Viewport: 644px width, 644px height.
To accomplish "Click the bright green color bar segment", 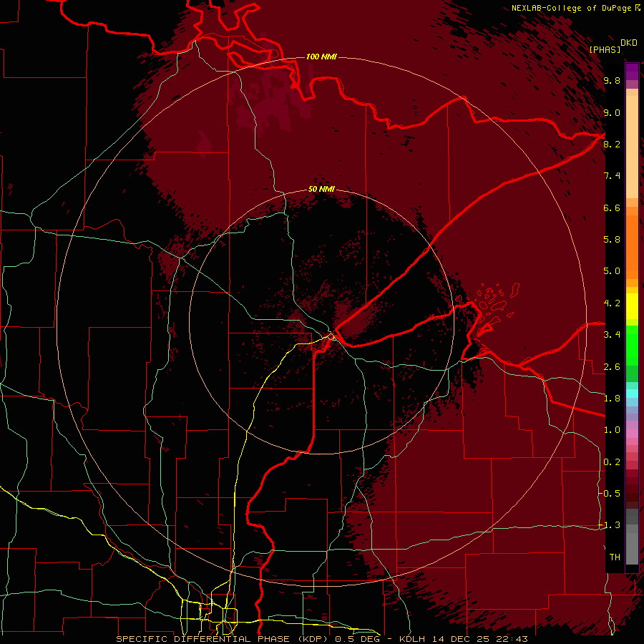I will (x=632, y=346).
